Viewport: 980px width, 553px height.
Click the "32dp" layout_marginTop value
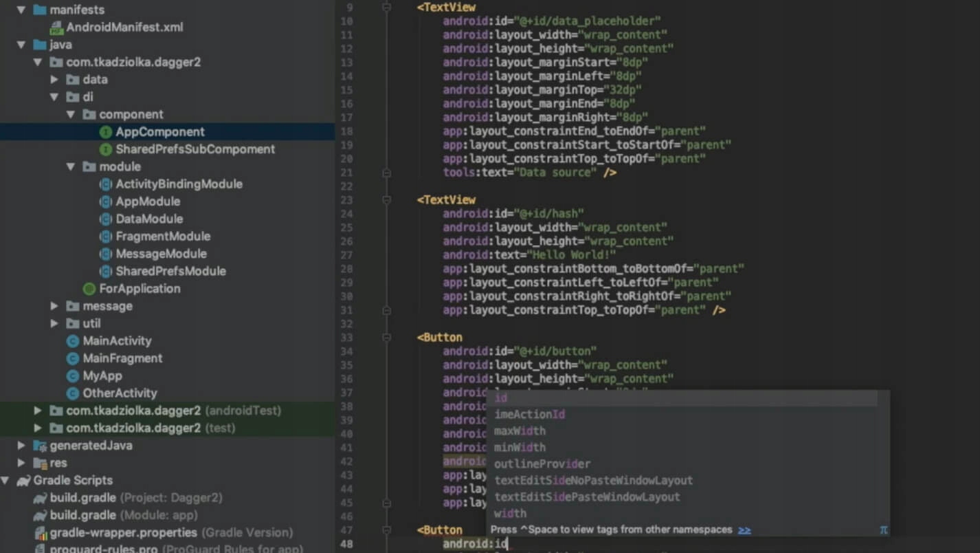click(622, 90)
